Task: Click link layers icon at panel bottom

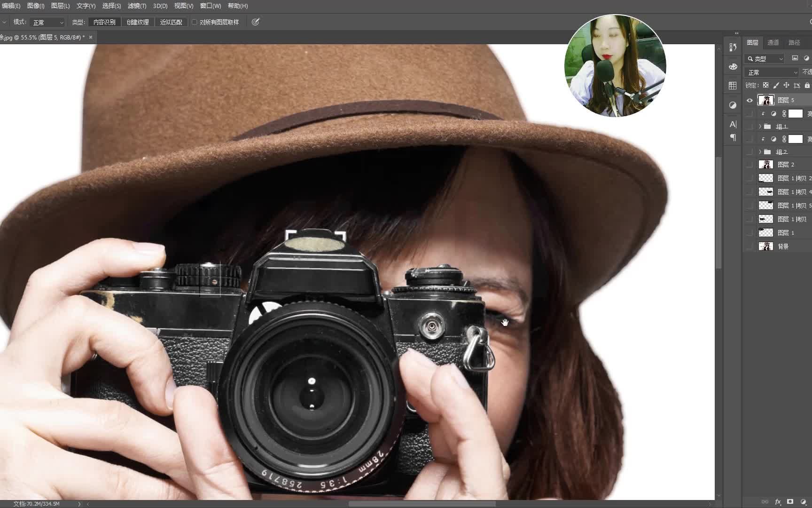Action: [765, 502]
